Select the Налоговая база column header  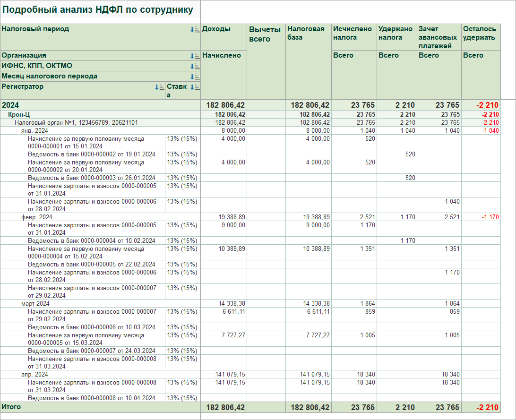309,61
